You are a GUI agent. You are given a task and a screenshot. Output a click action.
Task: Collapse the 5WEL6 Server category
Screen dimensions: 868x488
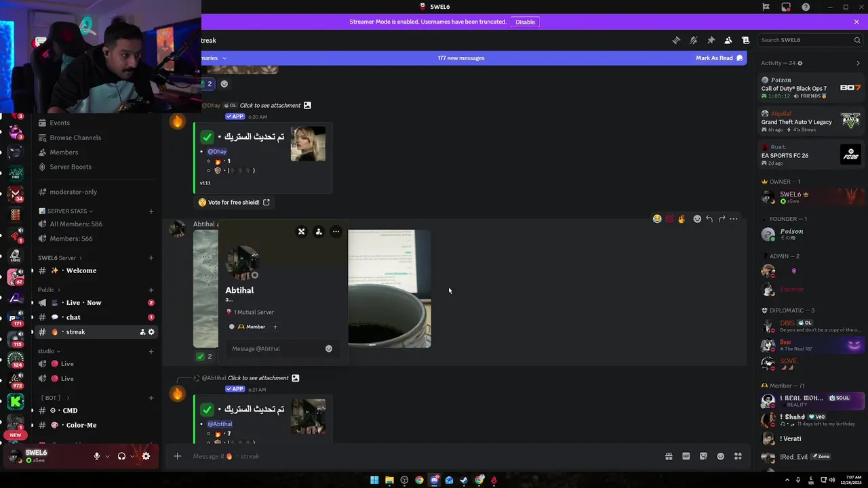(x=60, y=258)
